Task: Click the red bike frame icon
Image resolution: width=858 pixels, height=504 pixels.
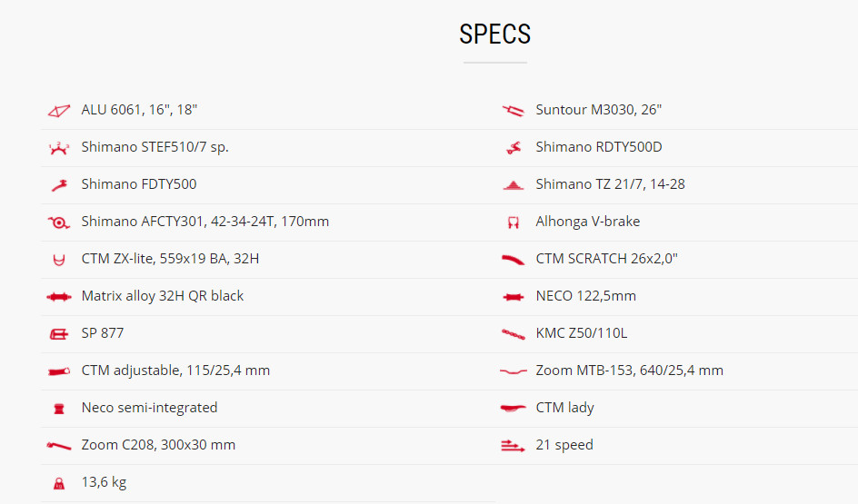Action: 58,111
